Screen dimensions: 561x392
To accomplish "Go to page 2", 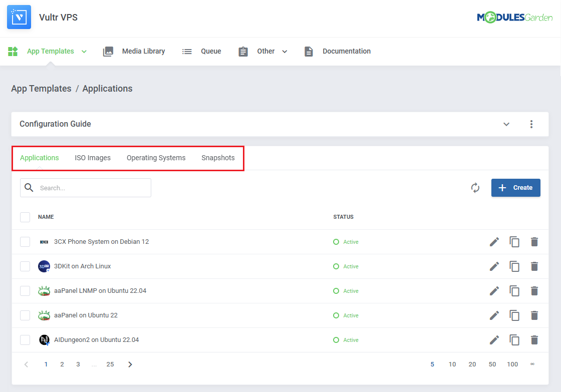I will click(x=62, y=364).
